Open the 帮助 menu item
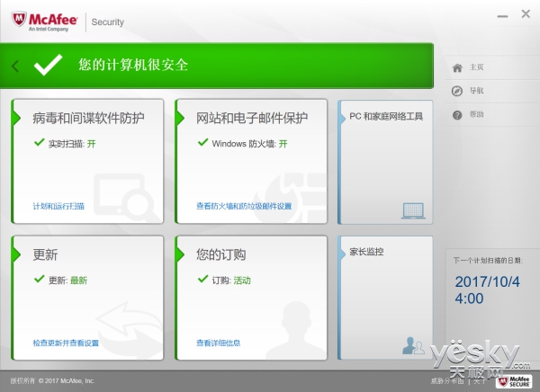The height and width of the screenshot is (392, 540). click(477, 114)
